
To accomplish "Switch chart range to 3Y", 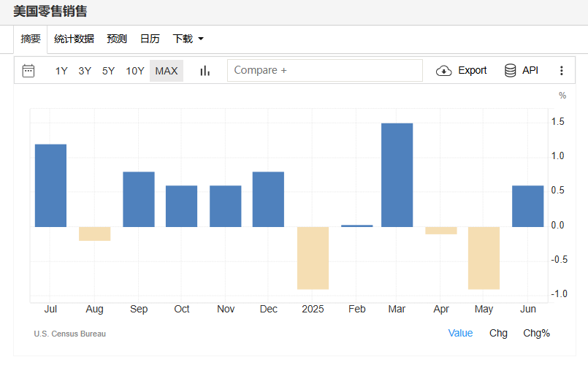I will (85, 71).
